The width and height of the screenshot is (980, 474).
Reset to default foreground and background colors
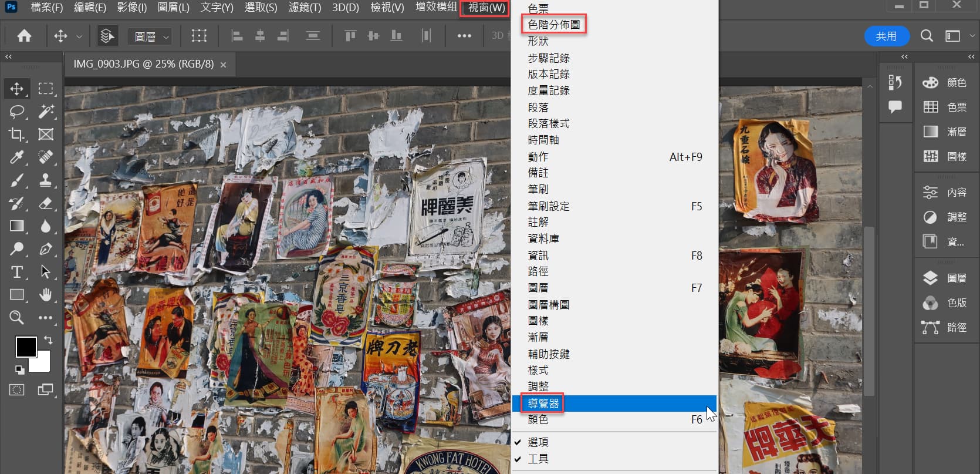(20, 369)
